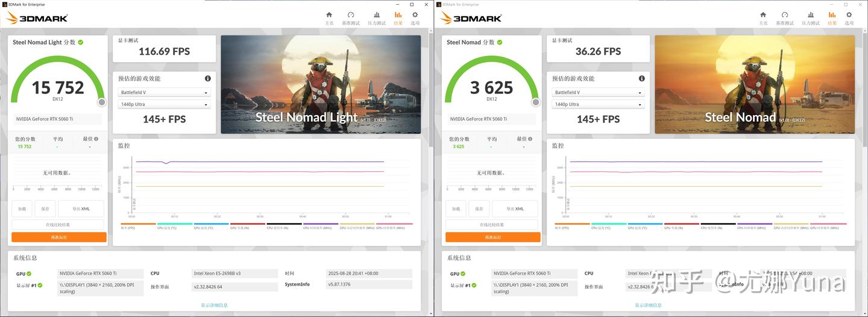The image size is (868, 317).
Task: Click 116.69 FPS graphics test value
Action: [x=165, y=52]
